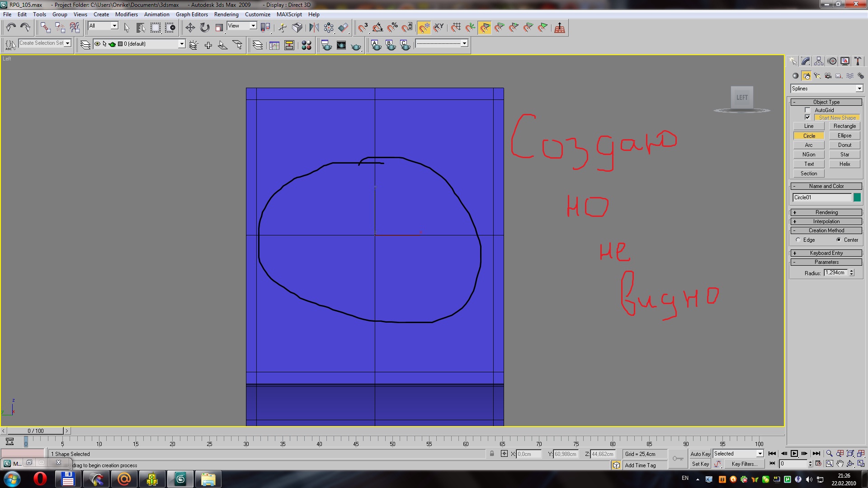The height and width of the screenshot is (488, 868).
Task: Click the Circle01 object color swatch
Action: (x=857, y=197)
